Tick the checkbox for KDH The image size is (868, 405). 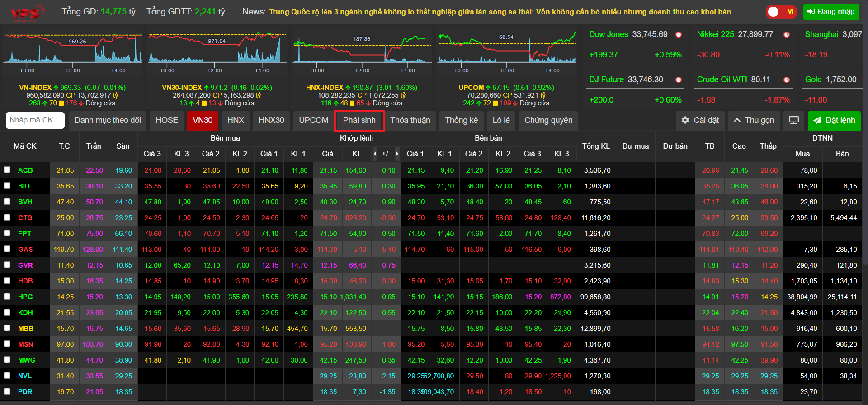tap(7, 312)
